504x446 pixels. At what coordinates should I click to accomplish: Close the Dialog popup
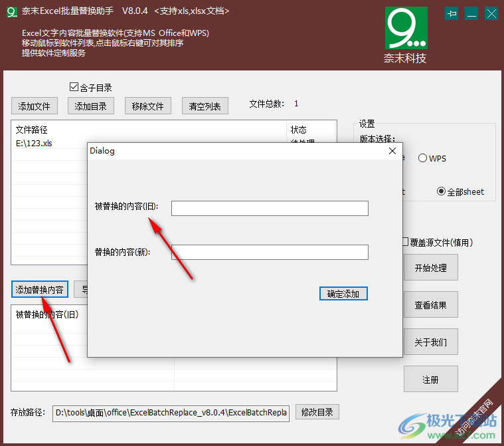(392, 151)
